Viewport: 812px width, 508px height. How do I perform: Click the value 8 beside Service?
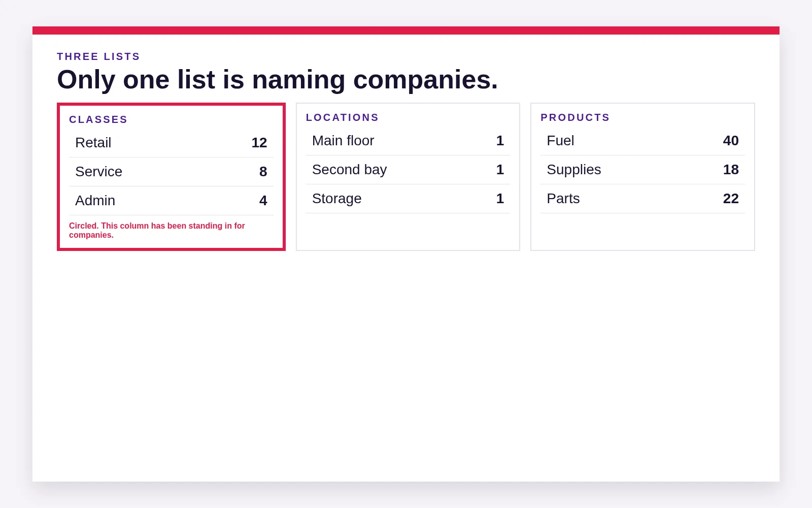263,172
